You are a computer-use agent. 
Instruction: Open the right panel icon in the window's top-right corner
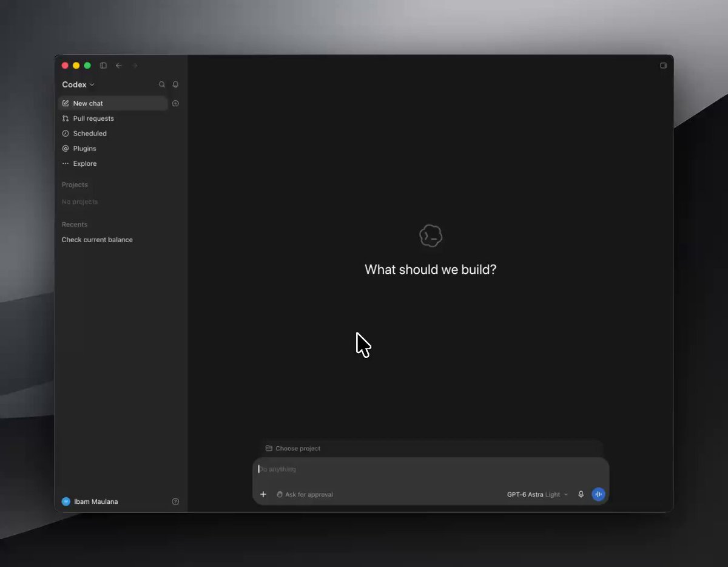(x=663, y=66)
